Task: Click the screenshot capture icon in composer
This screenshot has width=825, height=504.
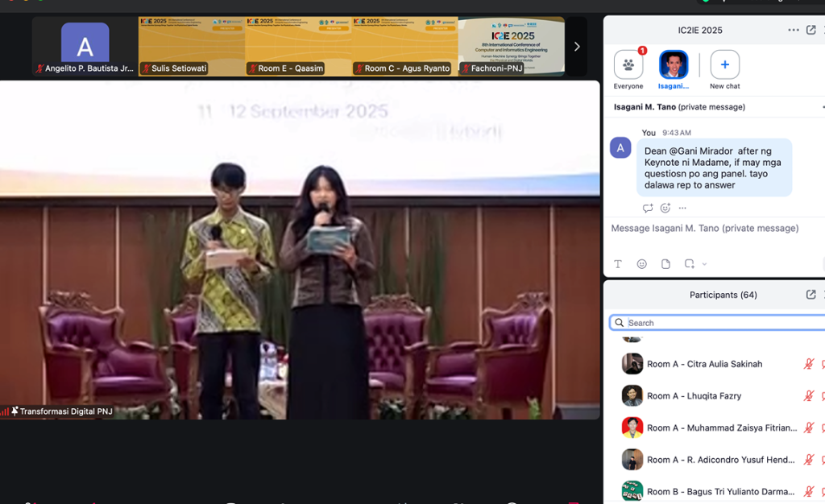Action: click(689, 264)
